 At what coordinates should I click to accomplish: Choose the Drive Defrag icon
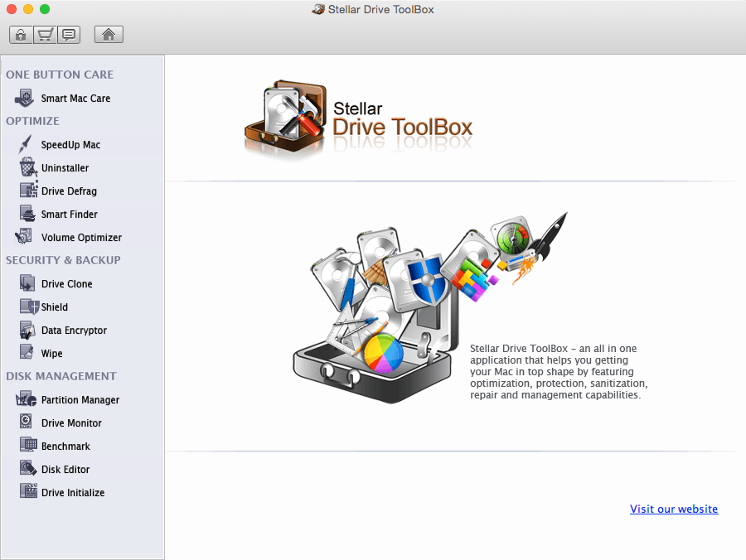click(x=28, y=191)
